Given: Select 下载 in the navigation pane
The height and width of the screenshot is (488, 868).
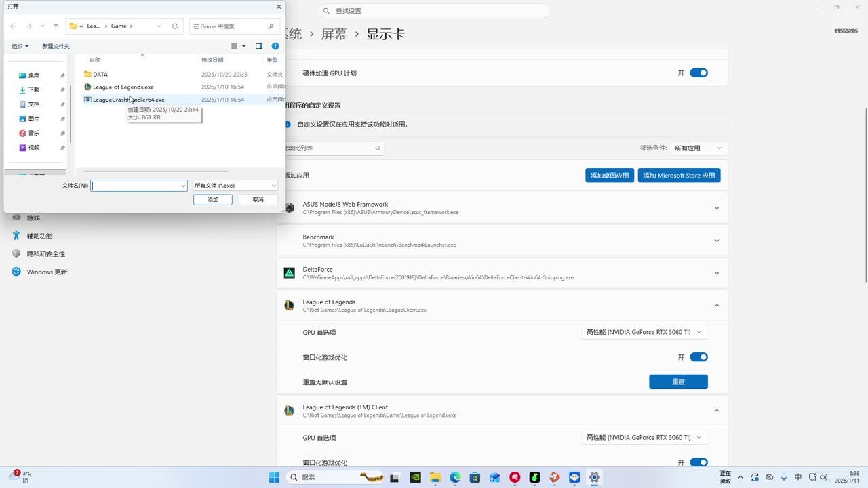Looking at the screenshot, I should [34, 89].
